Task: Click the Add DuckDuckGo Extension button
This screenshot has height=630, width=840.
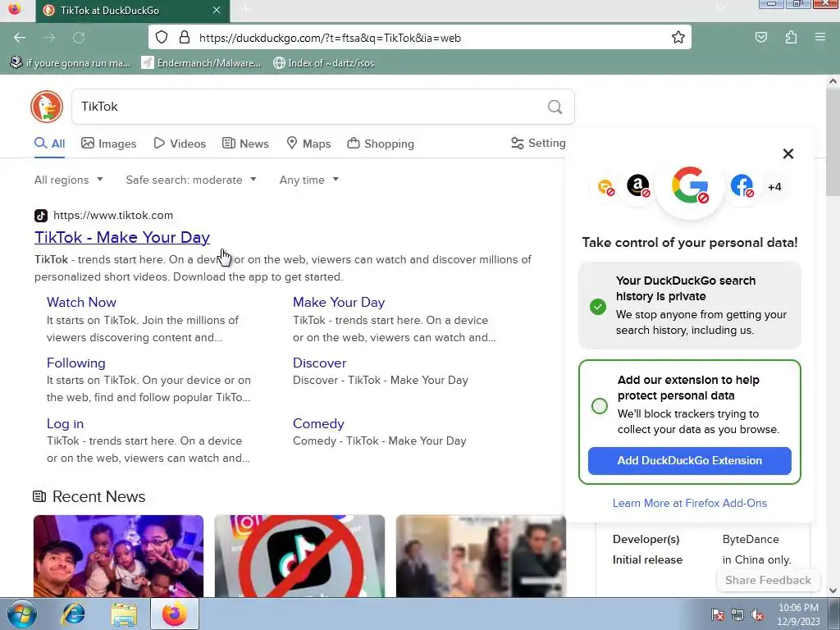Action: click(689, 461)
